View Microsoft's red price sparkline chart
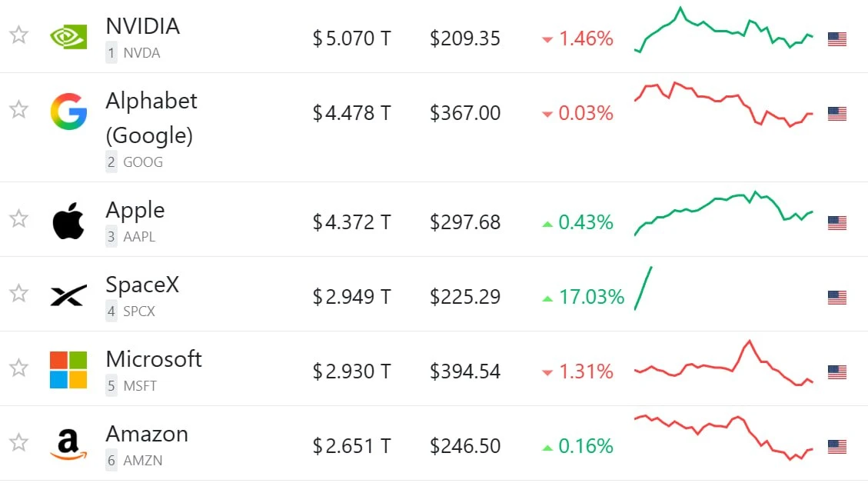 (723, 363)
